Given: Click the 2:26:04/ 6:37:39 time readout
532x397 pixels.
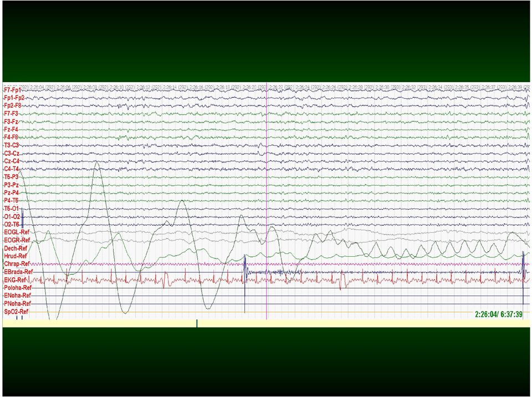Looking at the screenshot, I should (x=499, y=314).
